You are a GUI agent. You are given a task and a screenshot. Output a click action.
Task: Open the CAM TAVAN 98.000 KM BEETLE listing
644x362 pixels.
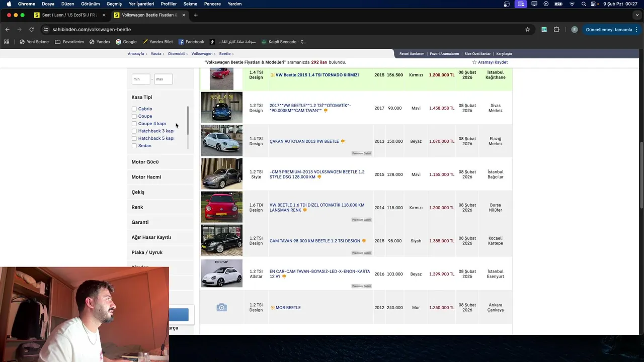(315, 241)
